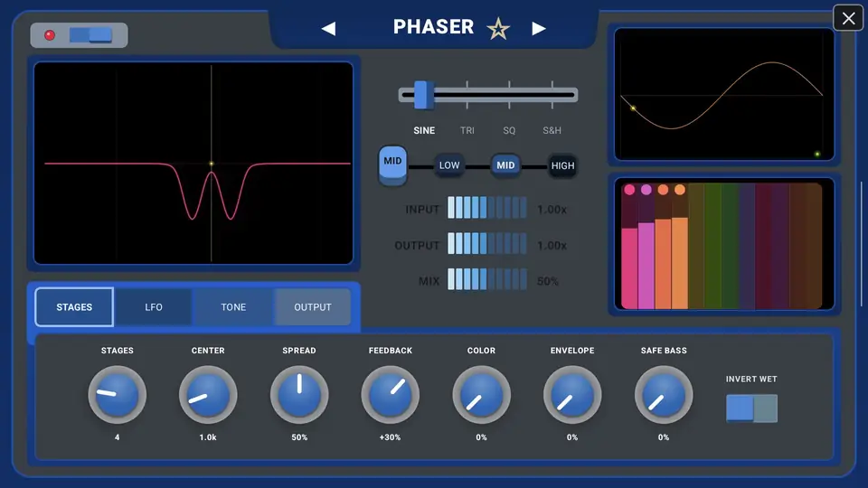Favorite the Phaser preset with the star

(x=497, y=29)
